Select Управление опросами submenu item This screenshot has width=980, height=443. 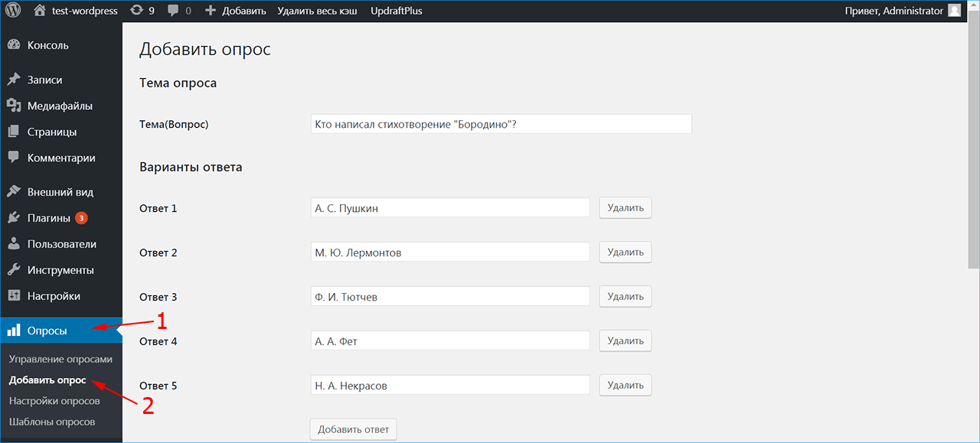point(60,359)
